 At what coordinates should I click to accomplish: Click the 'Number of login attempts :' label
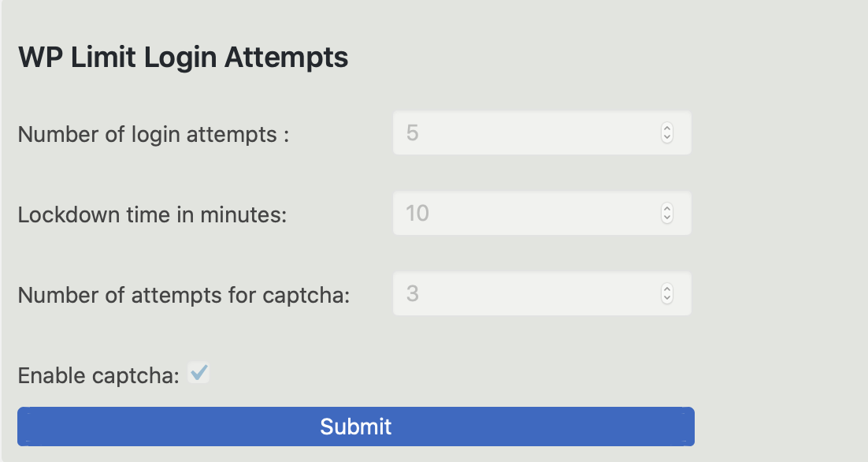coord(154,135)
